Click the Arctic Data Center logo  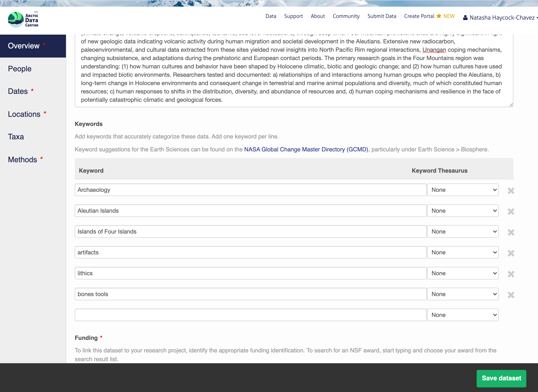tap(23, 19)
